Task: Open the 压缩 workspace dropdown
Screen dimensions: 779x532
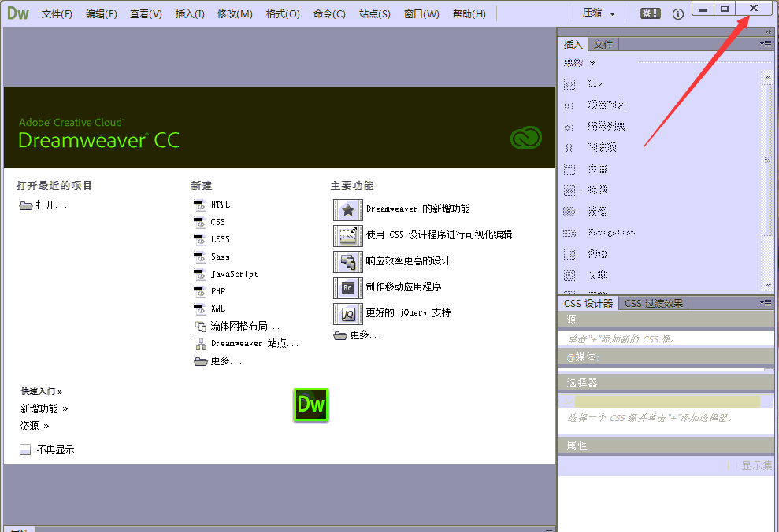Action: tap(599, 13)
